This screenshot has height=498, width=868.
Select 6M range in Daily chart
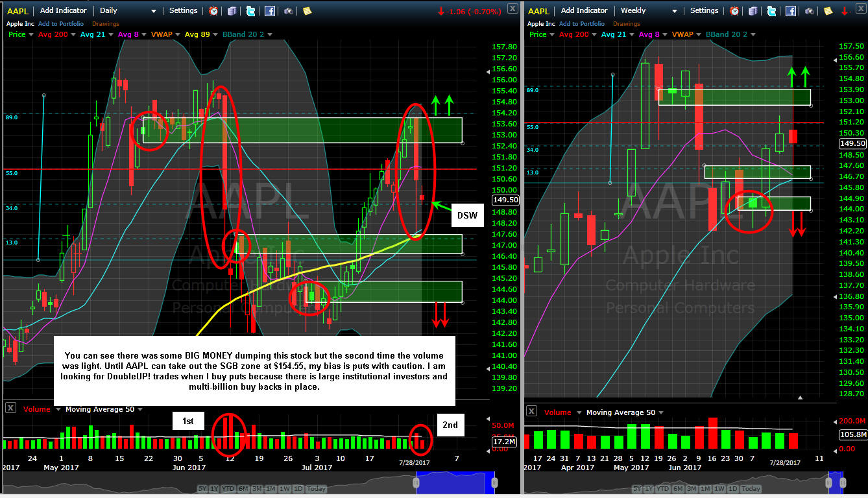244,489
